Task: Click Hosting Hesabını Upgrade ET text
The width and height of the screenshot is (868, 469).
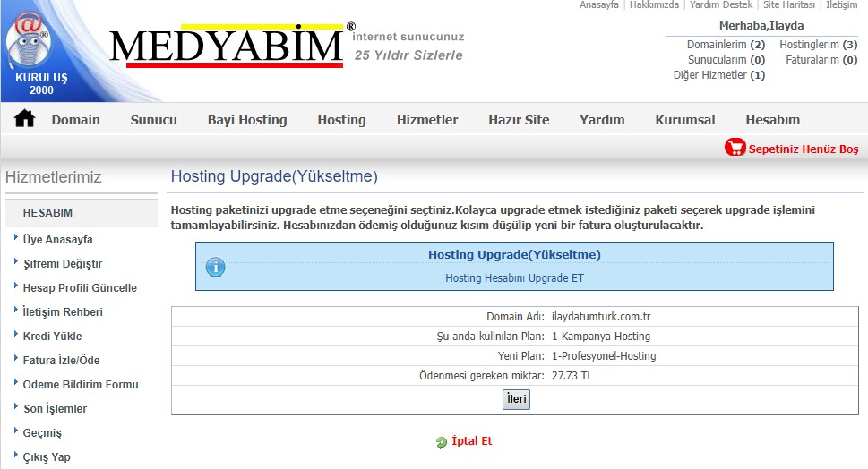Action: [x=514, y=278]
